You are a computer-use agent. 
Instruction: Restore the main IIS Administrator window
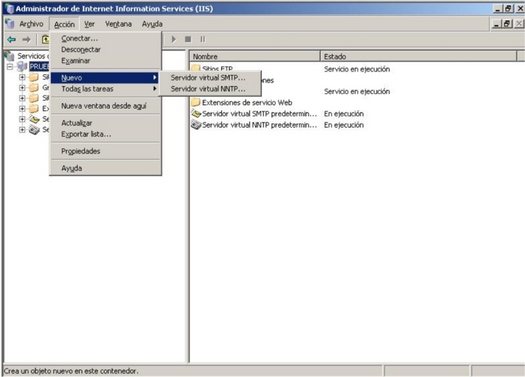click(x=509, y=8)
